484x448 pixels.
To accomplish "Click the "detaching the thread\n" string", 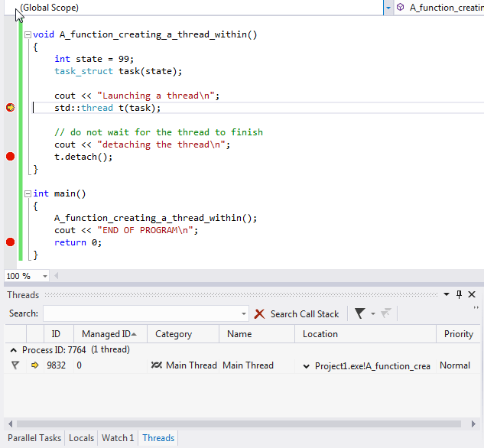I will pos(161,144).
